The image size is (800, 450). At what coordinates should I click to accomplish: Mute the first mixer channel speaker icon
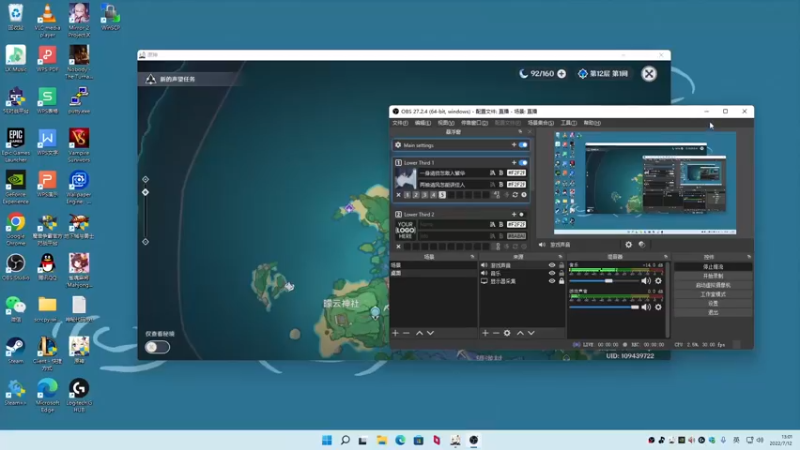pyautogui.click(x=646, y=281)
